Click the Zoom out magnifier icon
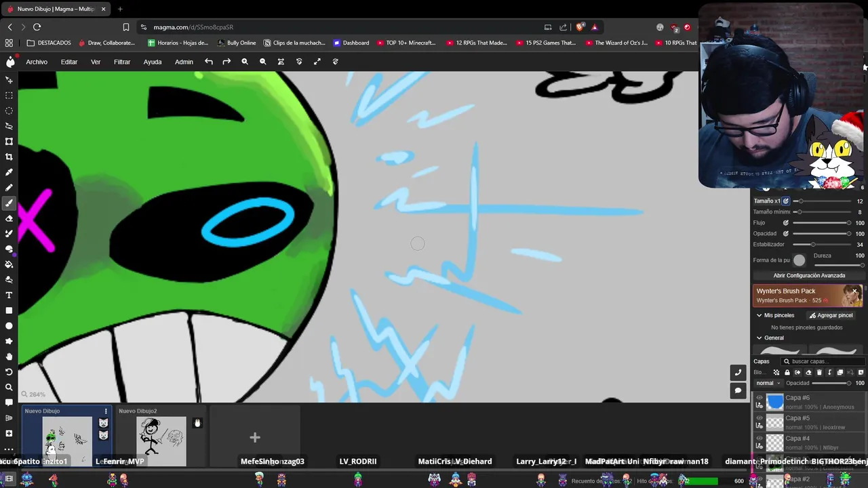 (262, 62)
